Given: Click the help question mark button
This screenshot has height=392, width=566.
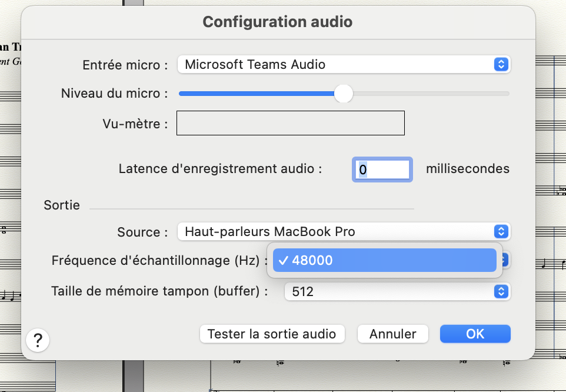Looking at the screenshot, I should tap(38, 340).
